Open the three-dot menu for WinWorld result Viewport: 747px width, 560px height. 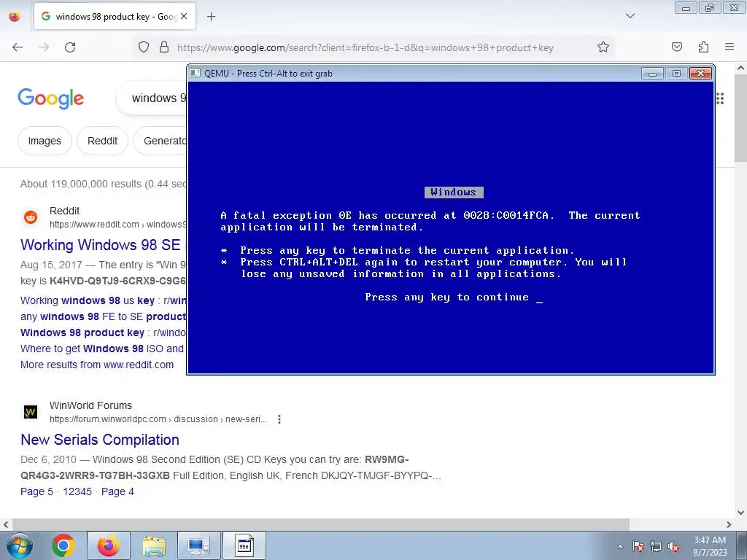coord(279,419)
